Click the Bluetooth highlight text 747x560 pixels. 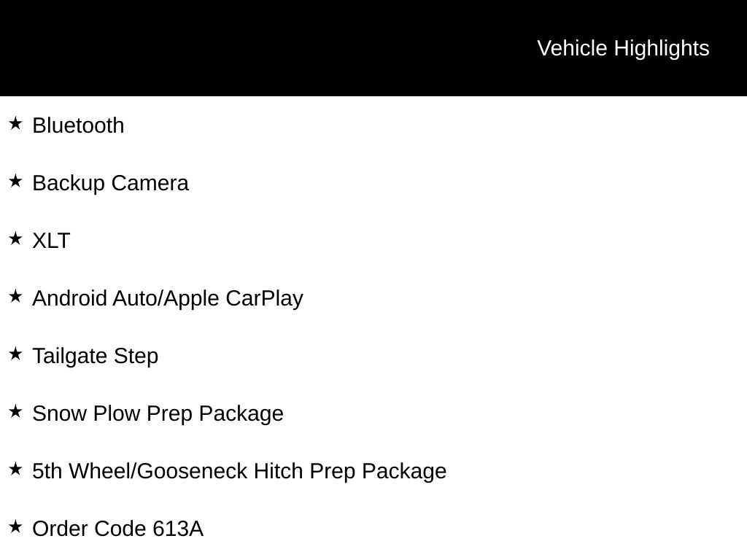[78, 125]
